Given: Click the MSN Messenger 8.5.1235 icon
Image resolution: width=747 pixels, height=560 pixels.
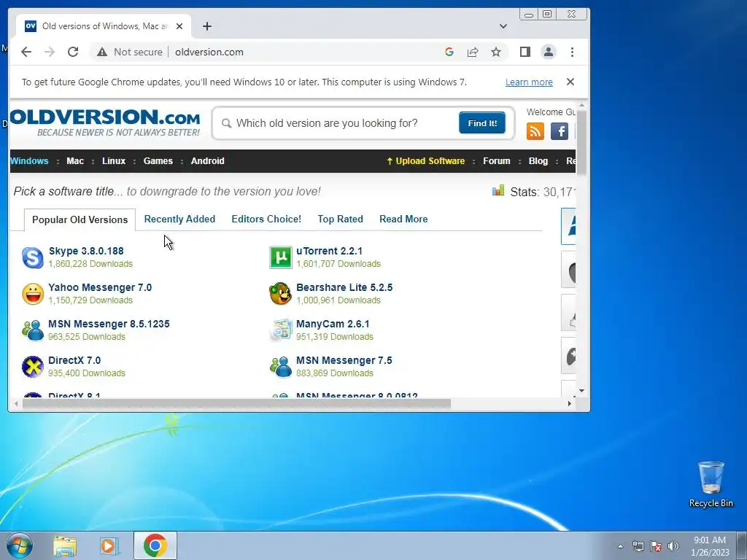Looking at the screenshot, I should pyautogui.click(x=33, y=330).
